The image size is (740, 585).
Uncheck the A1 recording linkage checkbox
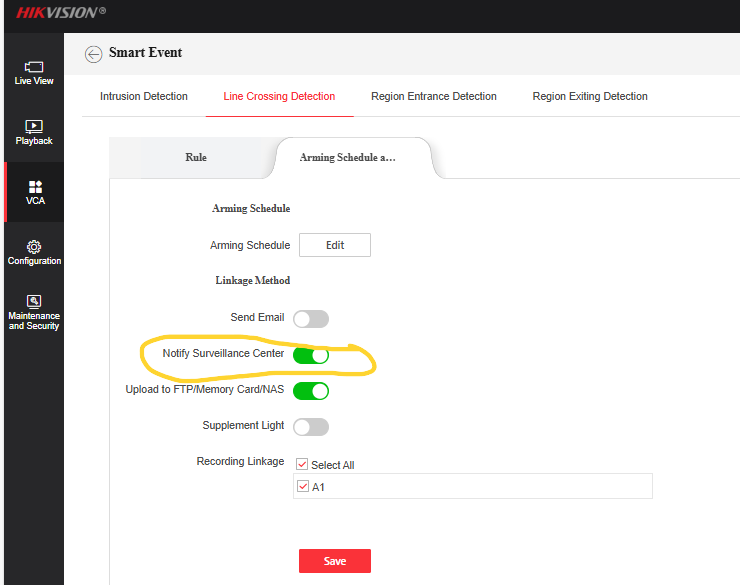[304, 487]
